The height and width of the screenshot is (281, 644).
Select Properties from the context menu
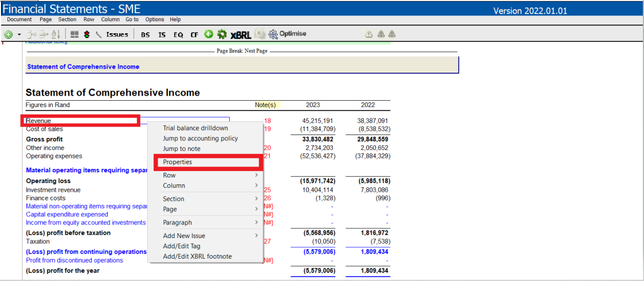(x=178, y=162)
